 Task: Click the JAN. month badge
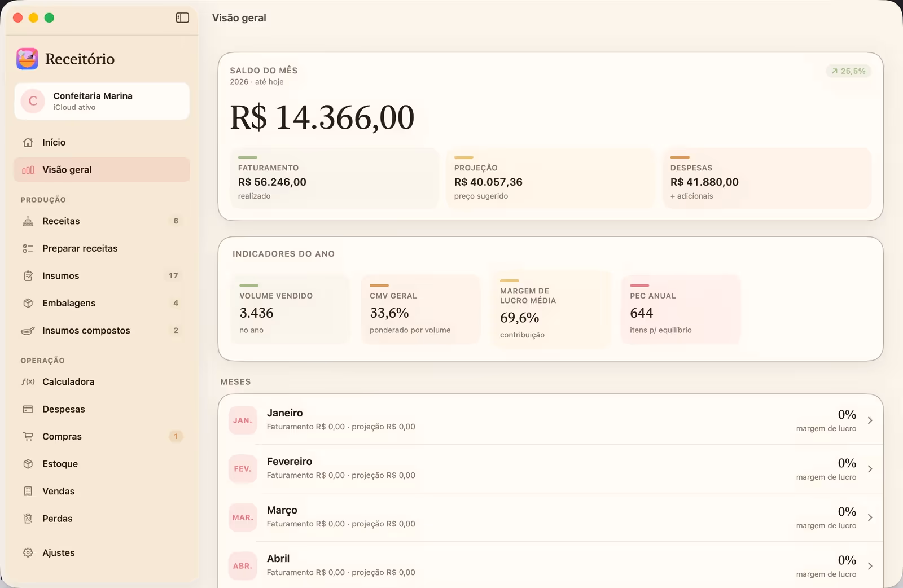click(243, 420)
